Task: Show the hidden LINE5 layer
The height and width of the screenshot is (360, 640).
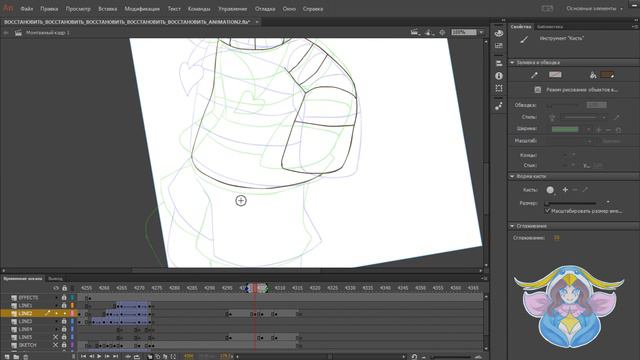Action: (56, 338)
